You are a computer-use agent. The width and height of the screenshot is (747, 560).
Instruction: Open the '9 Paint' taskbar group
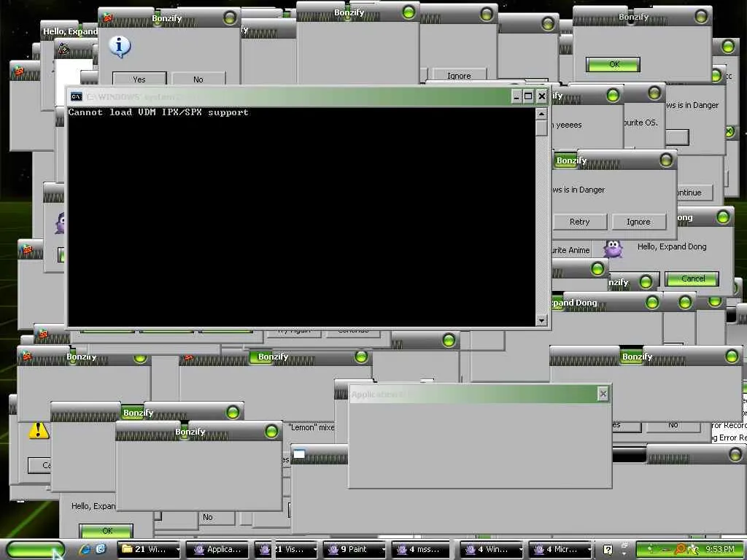tap(355, 549)
